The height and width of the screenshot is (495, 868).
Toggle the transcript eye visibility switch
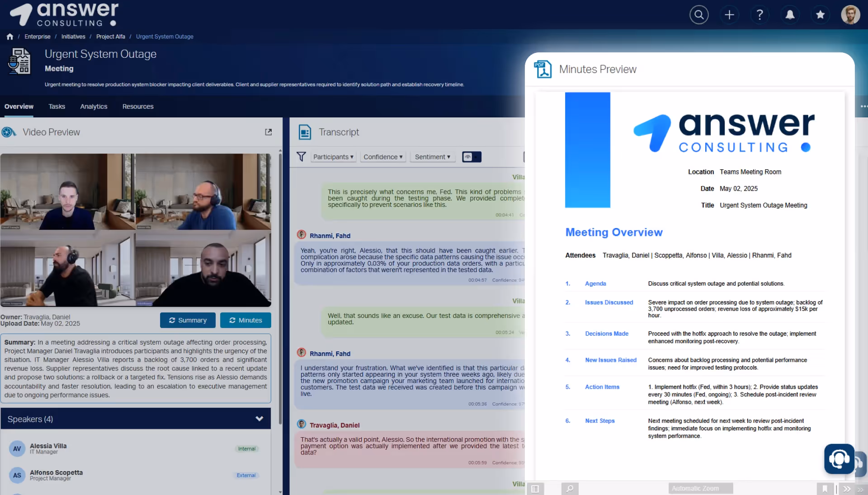tap(472, 157)
